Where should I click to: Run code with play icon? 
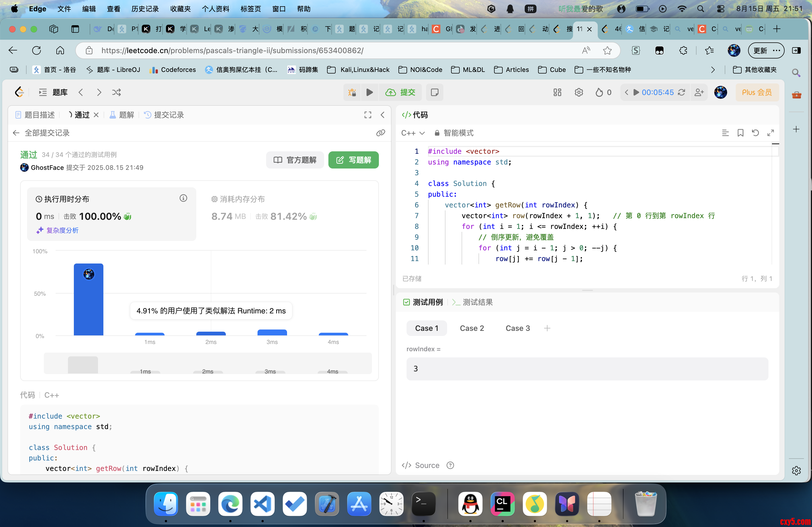pyautogui.click(x=369, y=92)
